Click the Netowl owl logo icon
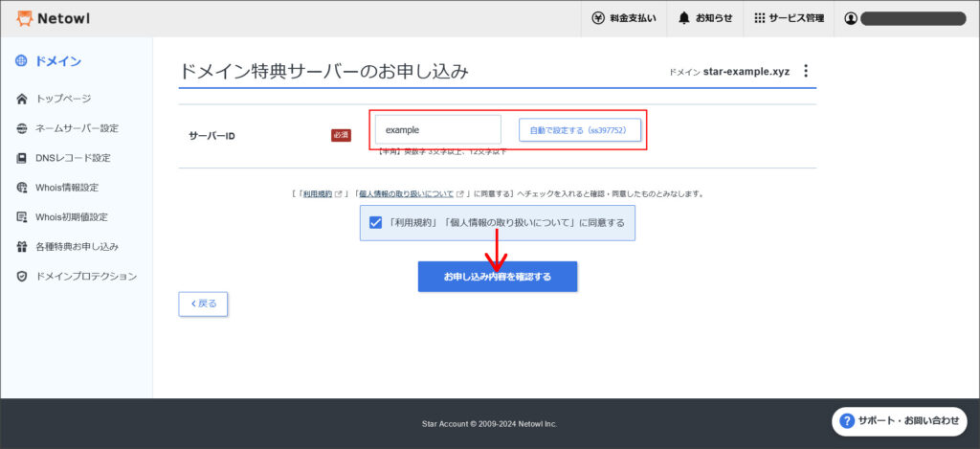 coord(24,19)
